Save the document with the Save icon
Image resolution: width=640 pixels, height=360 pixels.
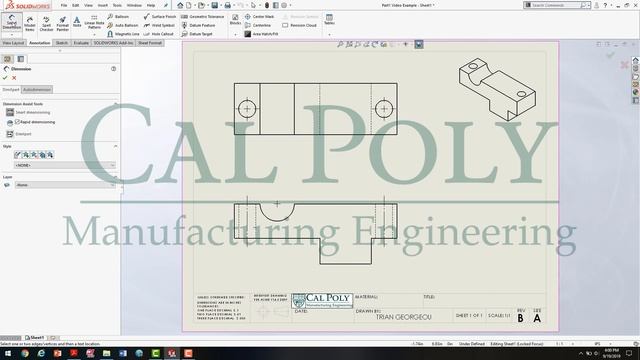point(215,5)
